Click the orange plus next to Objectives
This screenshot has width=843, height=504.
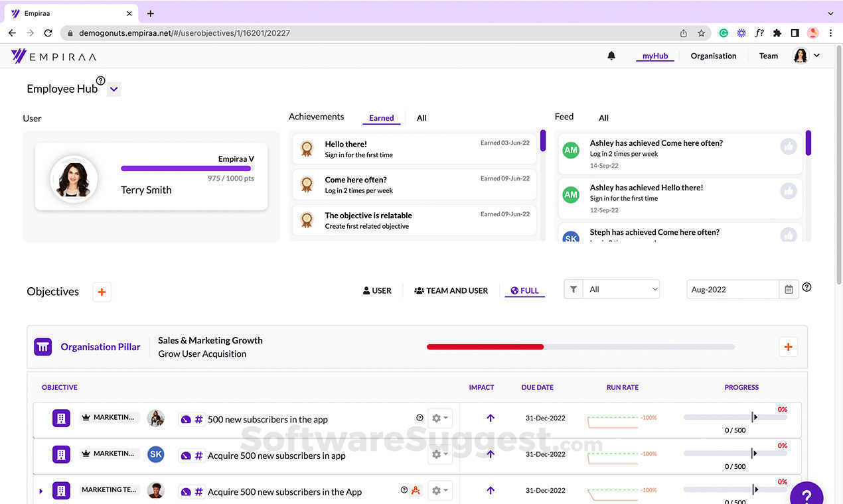[x=102, y=292]
